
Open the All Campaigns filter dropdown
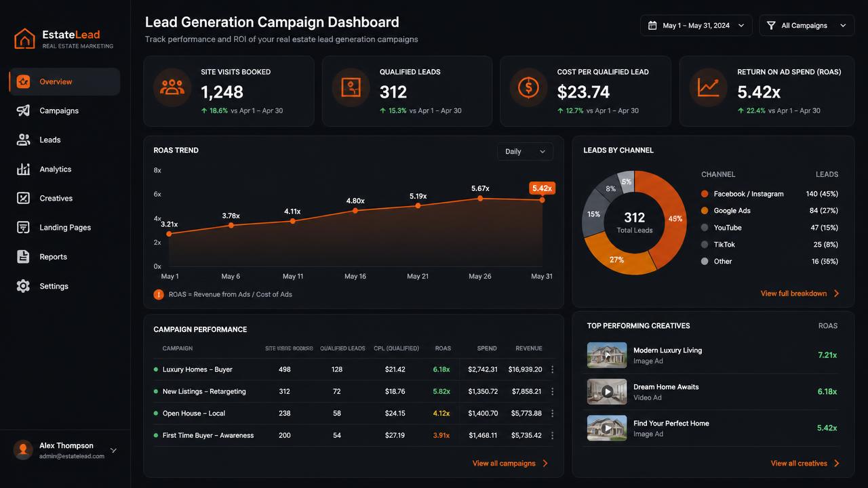806,25
